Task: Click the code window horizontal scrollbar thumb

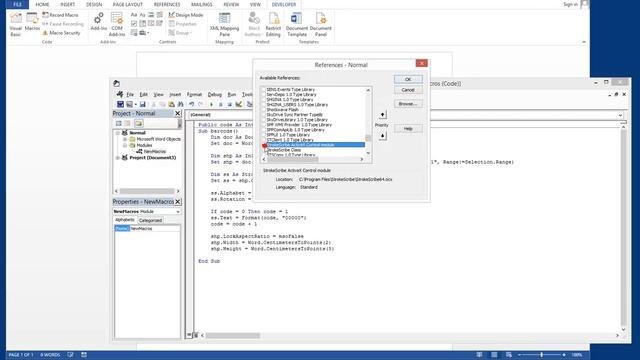Action: click(x=232, y=336)
